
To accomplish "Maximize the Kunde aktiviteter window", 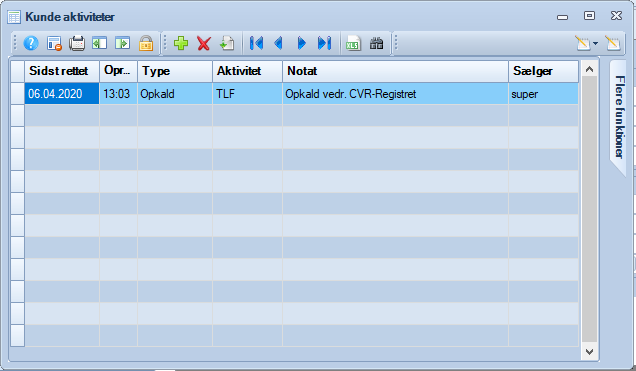I will 589,16.
